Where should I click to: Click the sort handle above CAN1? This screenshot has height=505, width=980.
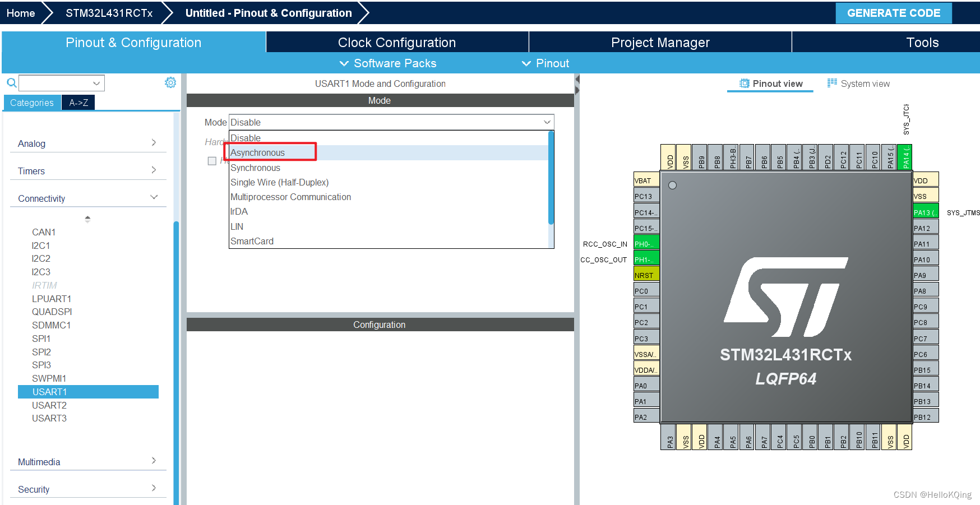click(87, 219)
